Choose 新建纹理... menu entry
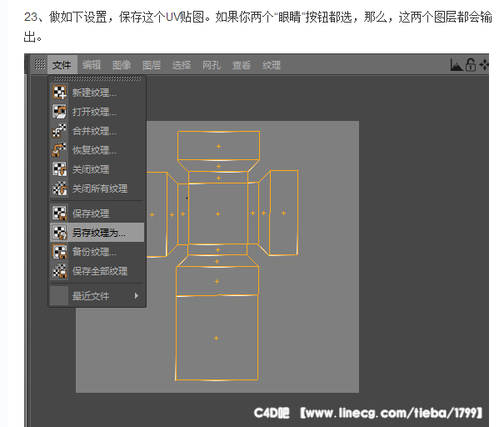This screenshot has height=427, width=504. [x=97, y=93]
